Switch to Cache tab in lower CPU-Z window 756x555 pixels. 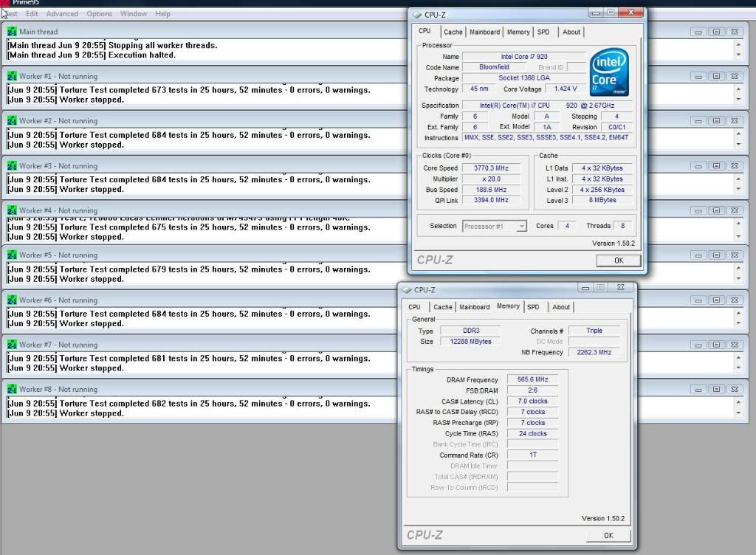(x=443, y=307)
